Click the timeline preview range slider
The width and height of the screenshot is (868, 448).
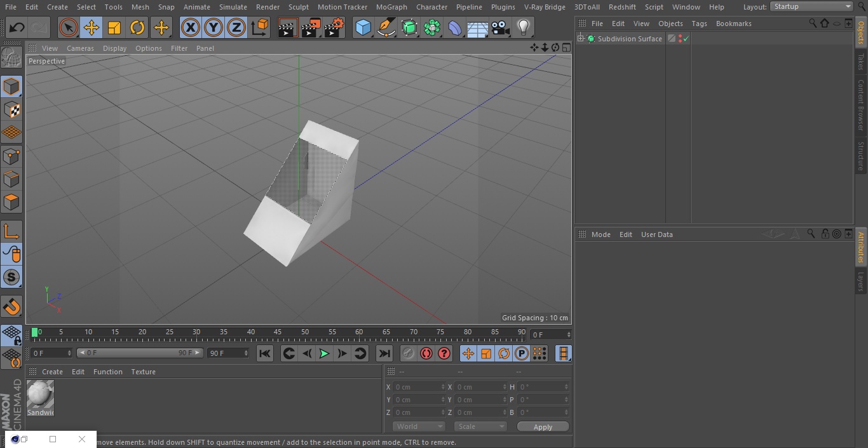click(140, 353)
